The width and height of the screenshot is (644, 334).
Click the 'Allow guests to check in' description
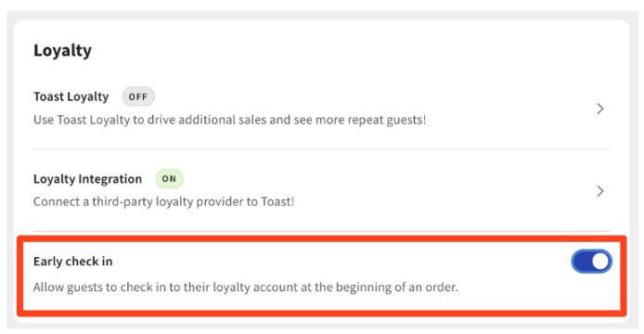246,287
